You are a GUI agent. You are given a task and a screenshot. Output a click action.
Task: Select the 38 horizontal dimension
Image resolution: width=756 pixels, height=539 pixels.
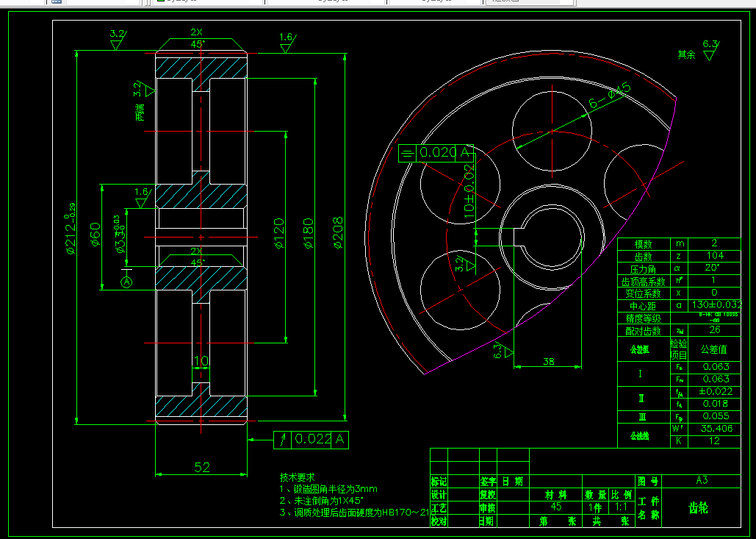click(549, 361)
